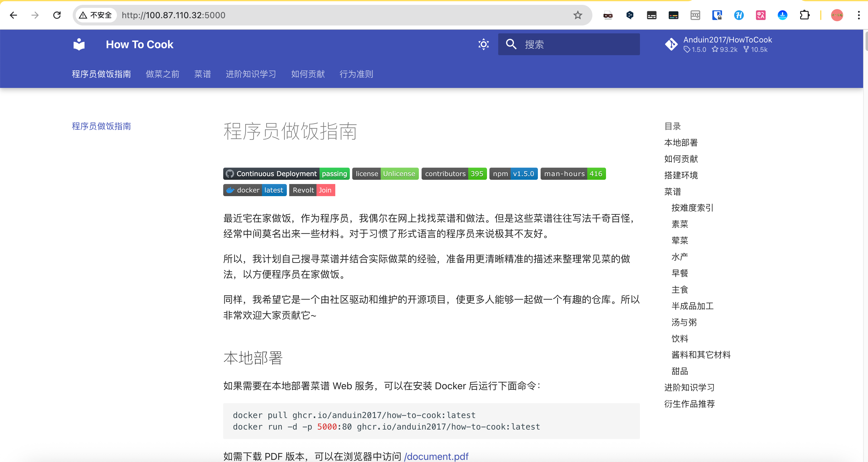868x462 pixels.
Task: Open the browser extensions puzzle icon
Action: point(804,15)
